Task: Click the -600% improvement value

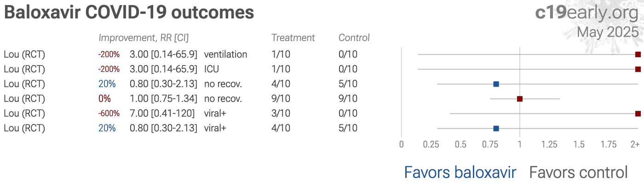Action: click(109, 113)
